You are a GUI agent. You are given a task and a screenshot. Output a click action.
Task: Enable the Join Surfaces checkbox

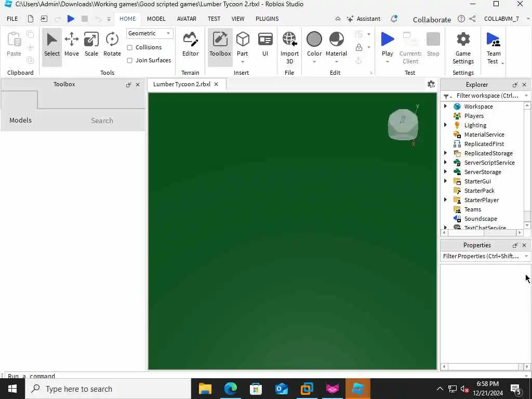129,60
